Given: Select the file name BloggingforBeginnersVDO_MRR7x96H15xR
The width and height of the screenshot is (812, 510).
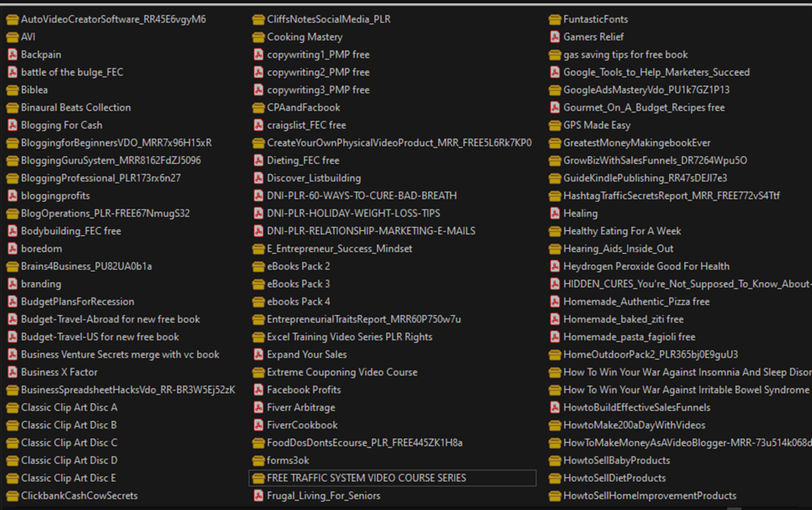Looking at the screenshot, I should (116, 143).
